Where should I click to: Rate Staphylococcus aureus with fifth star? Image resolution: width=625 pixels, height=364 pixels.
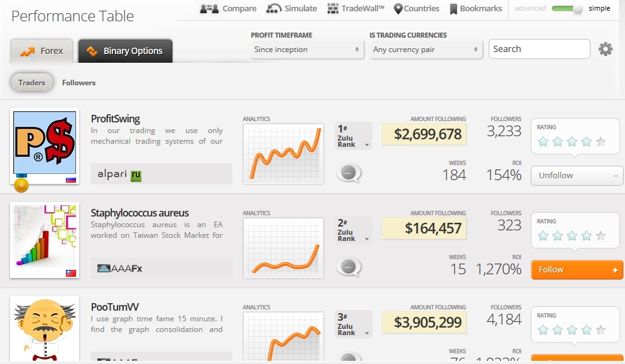pos(601,236)
